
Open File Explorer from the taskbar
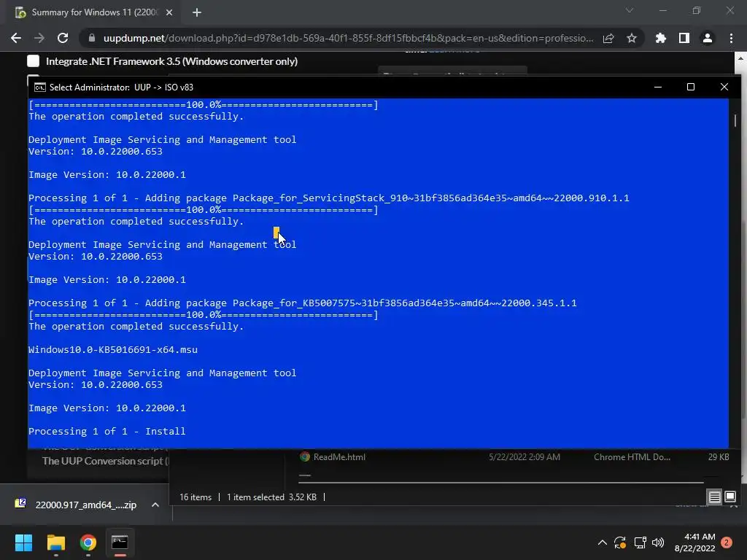55,542
